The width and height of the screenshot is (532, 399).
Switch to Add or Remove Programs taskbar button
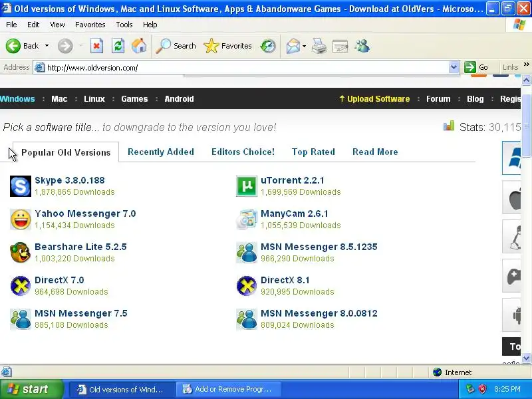pyautogui.click(x=228, y=389)
